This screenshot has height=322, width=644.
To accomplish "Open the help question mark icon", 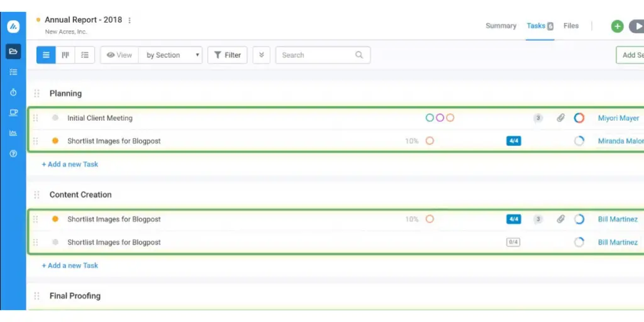I will click(13, 153).
